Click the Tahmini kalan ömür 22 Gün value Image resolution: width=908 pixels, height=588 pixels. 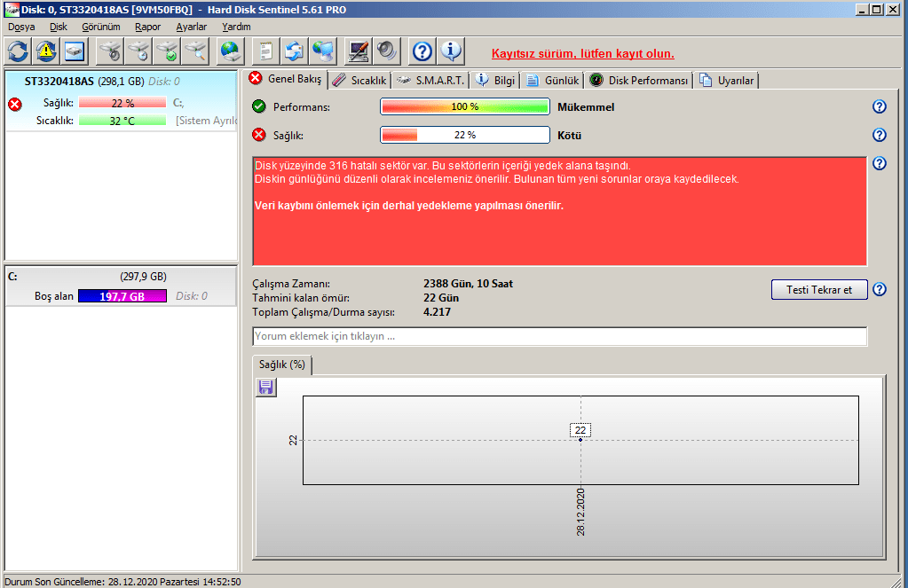tap(440, 298)
